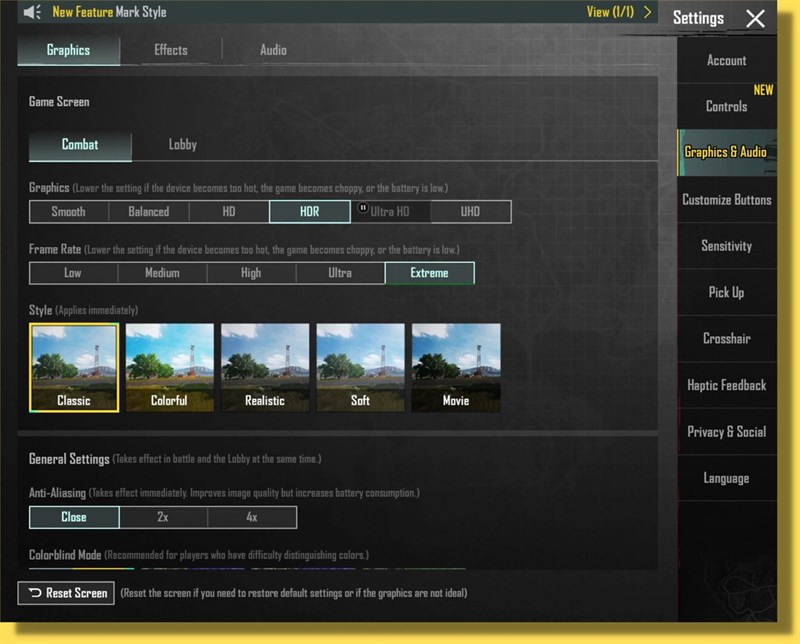This screenshot has height=644, width=800.
Task: Select the Colorful style thumbnail
Action: pyautogui.click(x=170, y=367)
